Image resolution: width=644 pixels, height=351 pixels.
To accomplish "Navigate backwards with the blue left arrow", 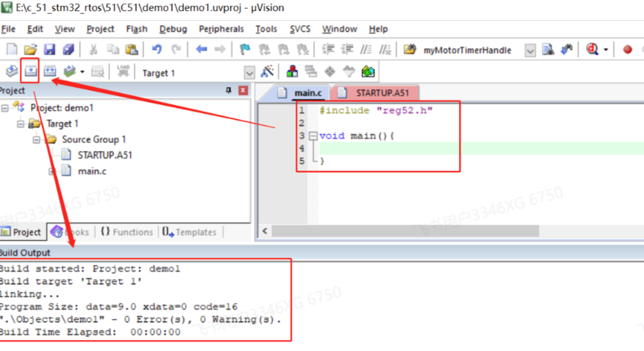I will [201, 50].
